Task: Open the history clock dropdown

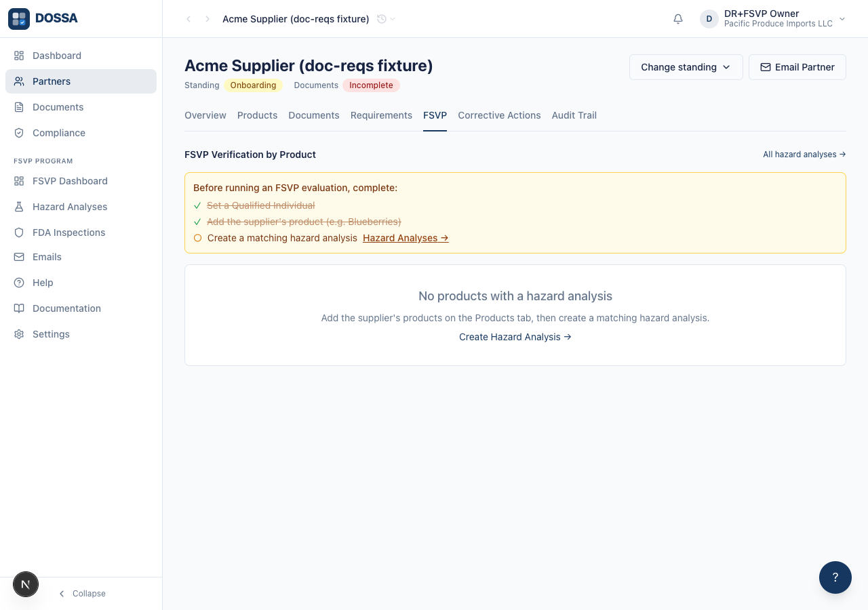Action: [x=386, y=19]
